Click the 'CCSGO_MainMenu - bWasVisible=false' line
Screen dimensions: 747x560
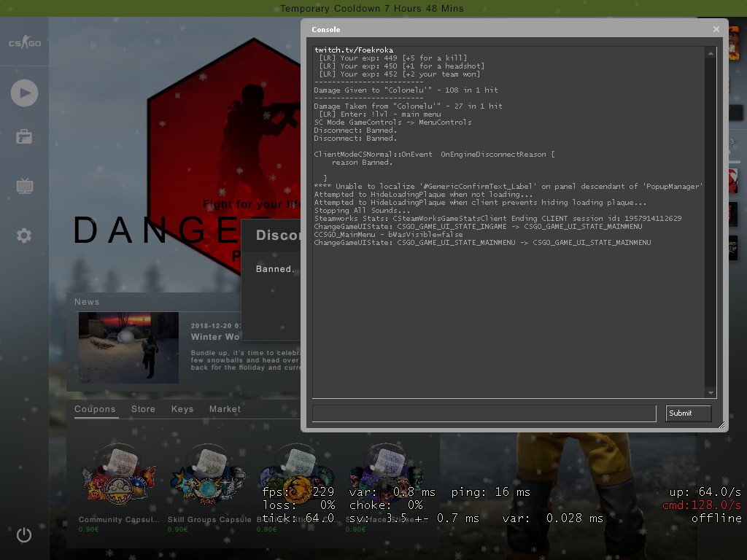(x=388, y=235)
